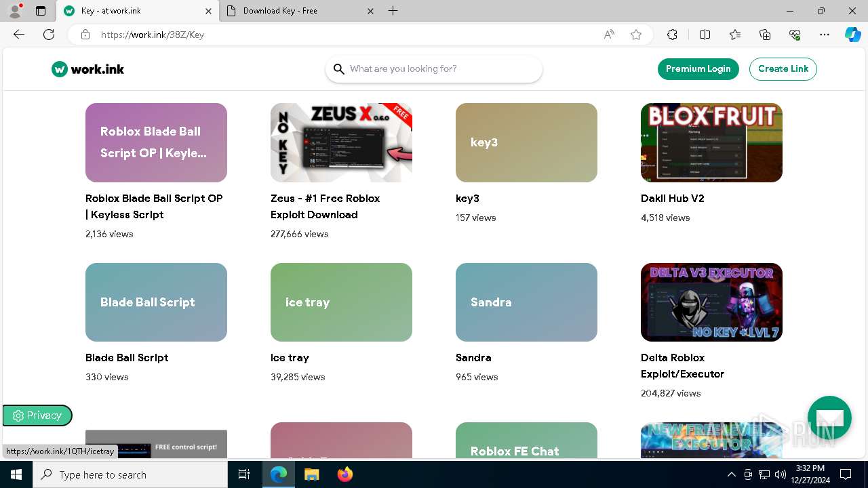Click the Windows taskbar search box
Screen dimensions: 868x488
click(130, 474)
